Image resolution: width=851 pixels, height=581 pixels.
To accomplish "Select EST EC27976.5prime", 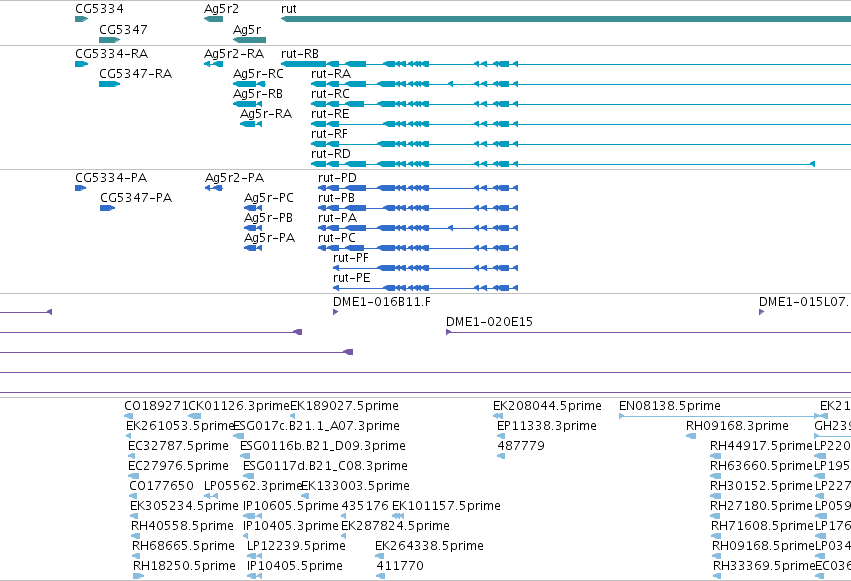I will tap(179, 467).
